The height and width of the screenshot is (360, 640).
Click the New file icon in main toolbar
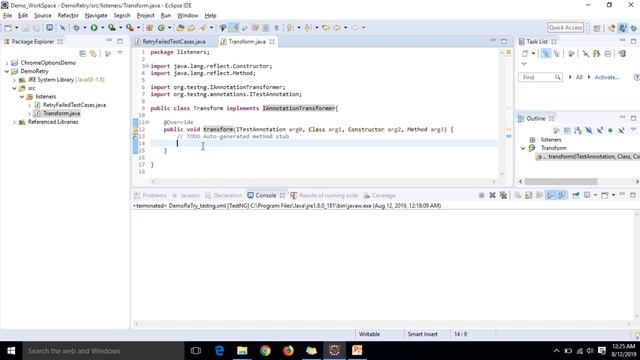click(8, 28)
